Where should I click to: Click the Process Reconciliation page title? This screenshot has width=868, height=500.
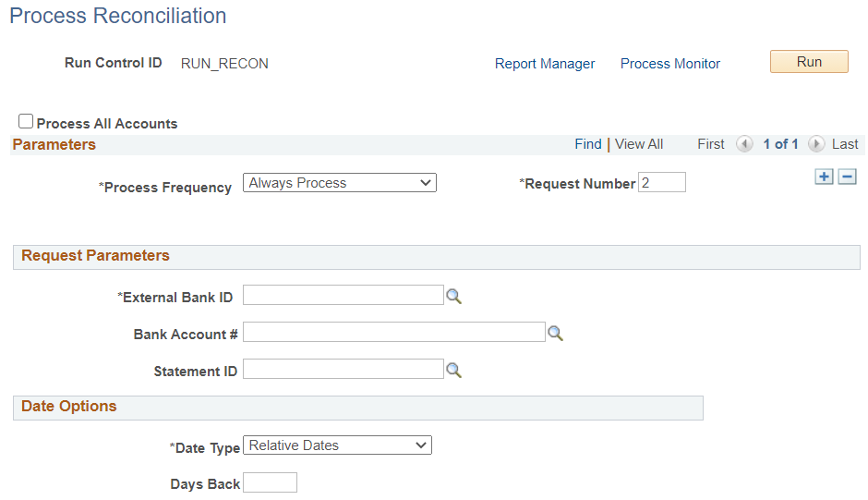pyautogui.click(x=118, y=16)
